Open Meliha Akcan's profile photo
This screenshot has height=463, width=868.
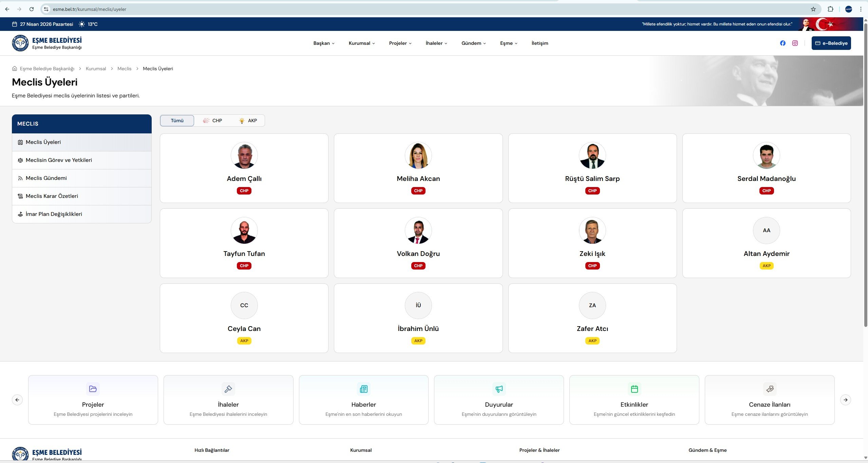click(418, 155)
